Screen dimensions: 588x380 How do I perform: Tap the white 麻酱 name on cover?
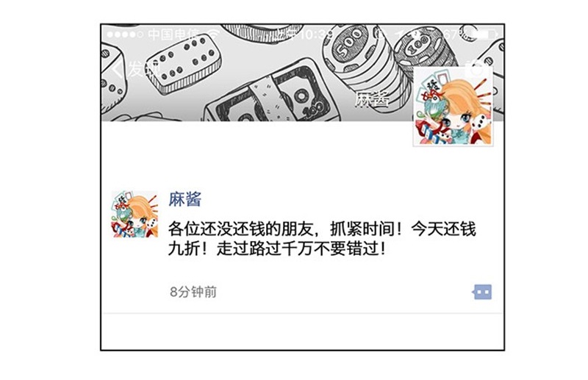point(373,99)
